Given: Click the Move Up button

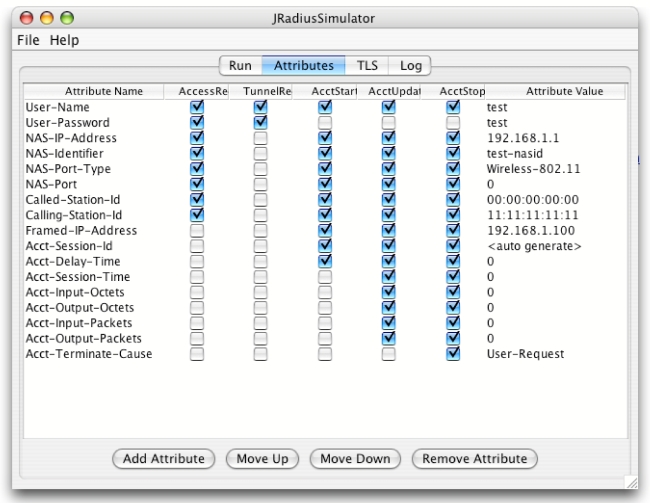Looking at the screenshot, I should pyautogui.click(x=262, y=459).
